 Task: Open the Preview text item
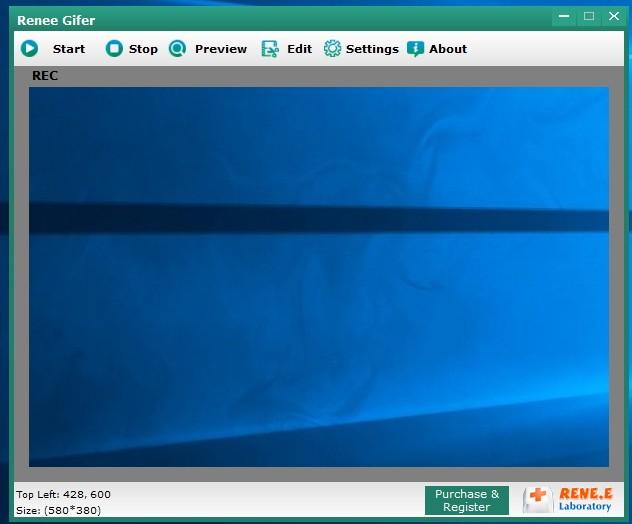point(221,49)
